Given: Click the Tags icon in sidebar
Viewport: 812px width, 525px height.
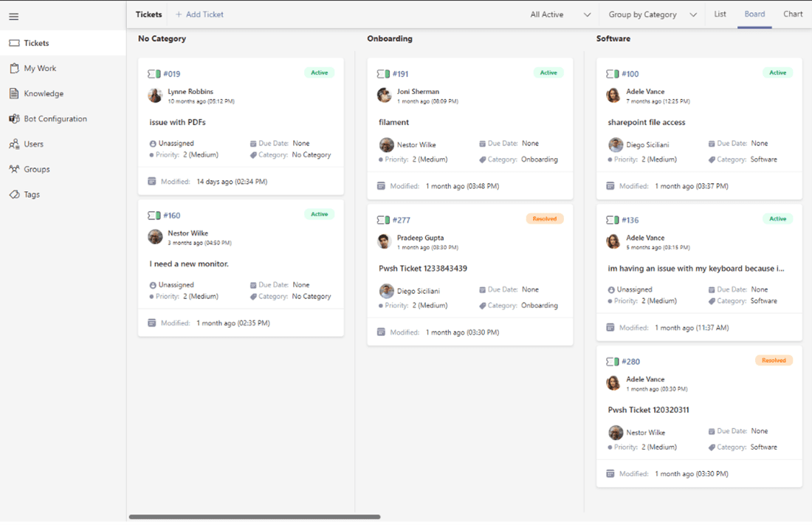Looking at the screenshot, I should 15,194.
